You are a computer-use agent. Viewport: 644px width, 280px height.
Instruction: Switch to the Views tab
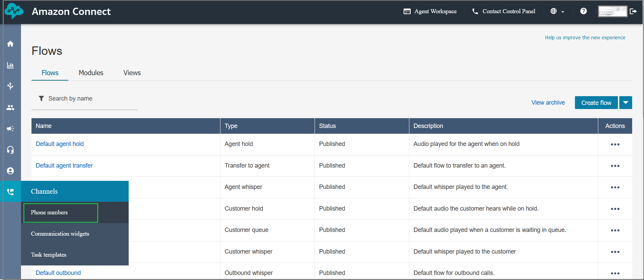click(132, 73)
